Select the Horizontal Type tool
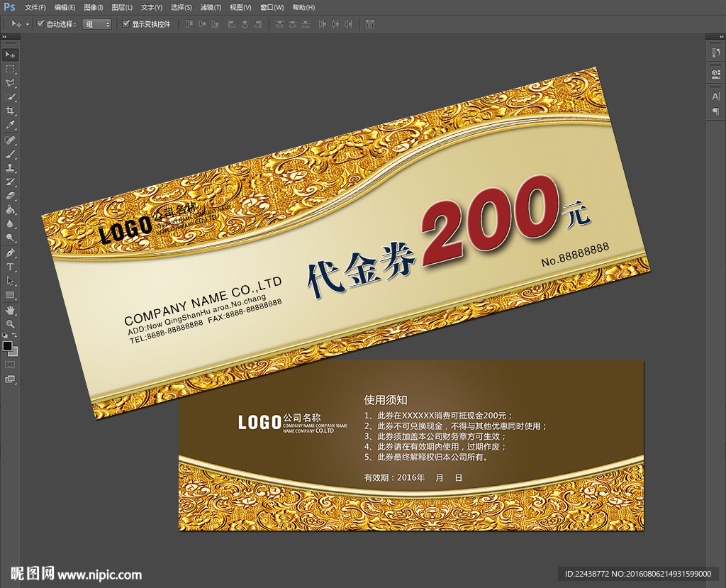The image size is (726, 588). [10, 267]
